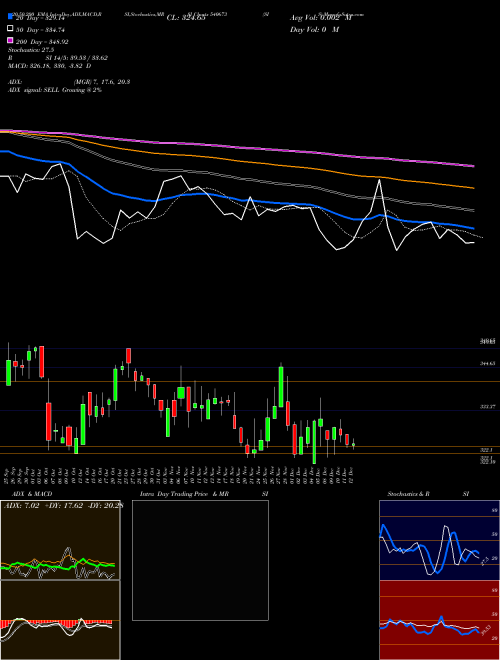Click the 333.37 price axis label

[x=487, y=407]
